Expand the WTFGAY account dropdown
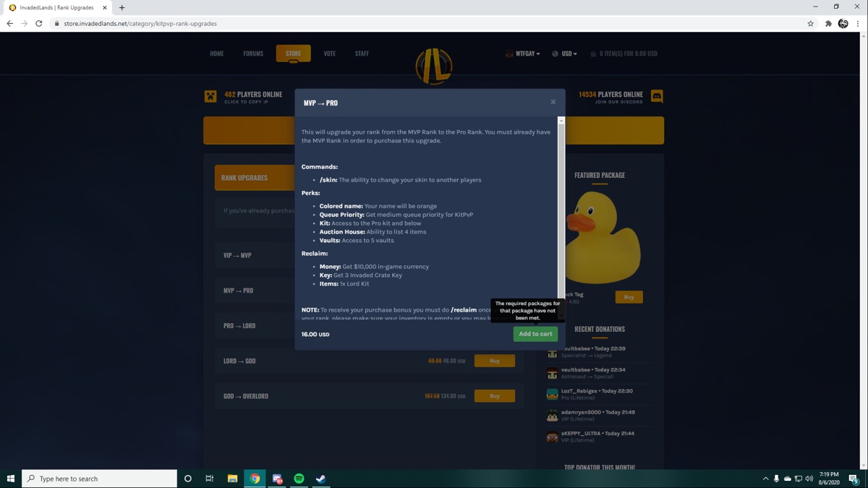 click(523, 53)
